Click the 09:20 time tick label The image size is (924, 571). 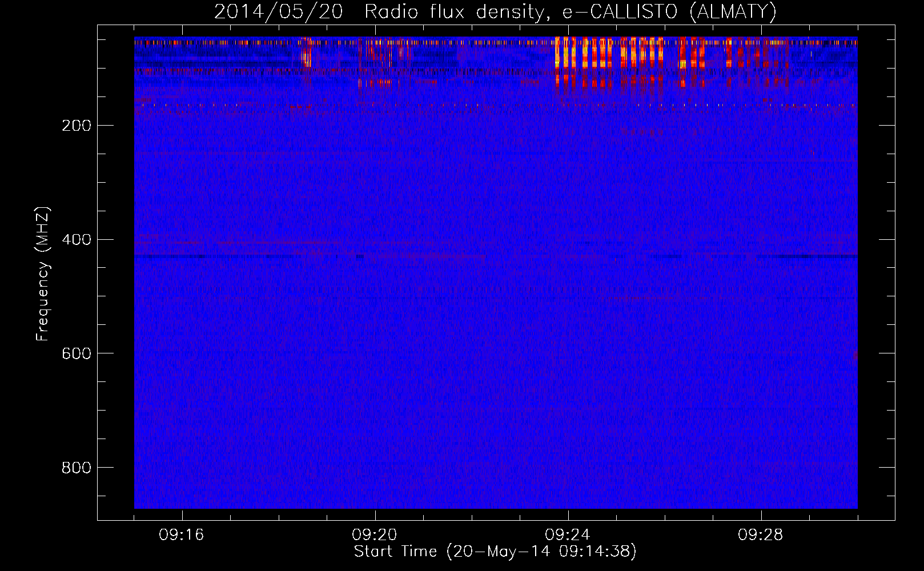[x=375, y=535]
